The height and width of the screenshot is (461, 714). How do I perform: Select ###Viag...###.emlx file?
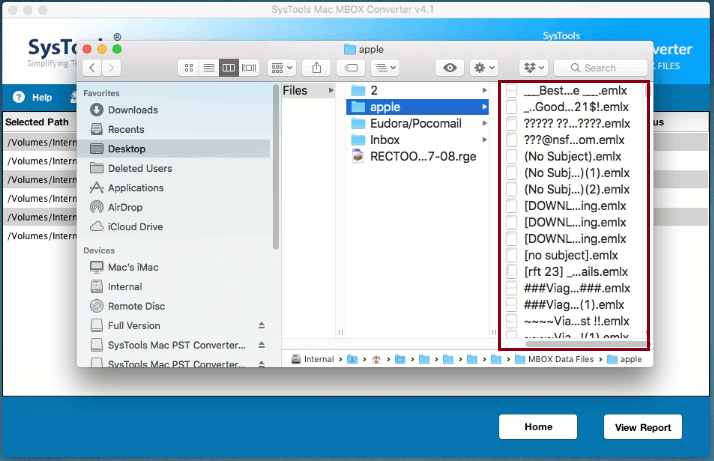(568, 288)
